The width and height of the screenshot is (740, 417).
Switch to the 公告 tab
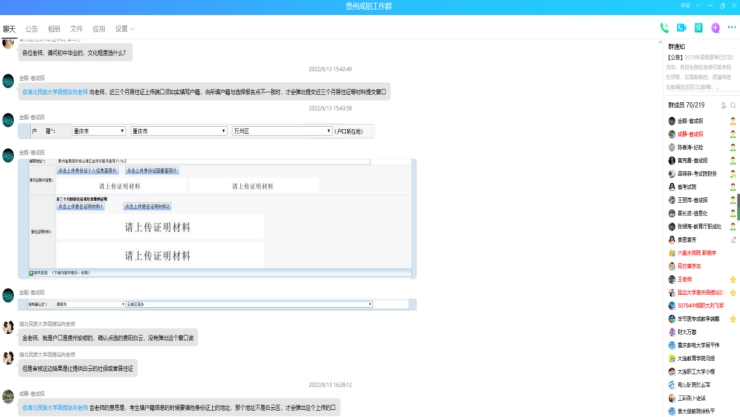[32, 29]
